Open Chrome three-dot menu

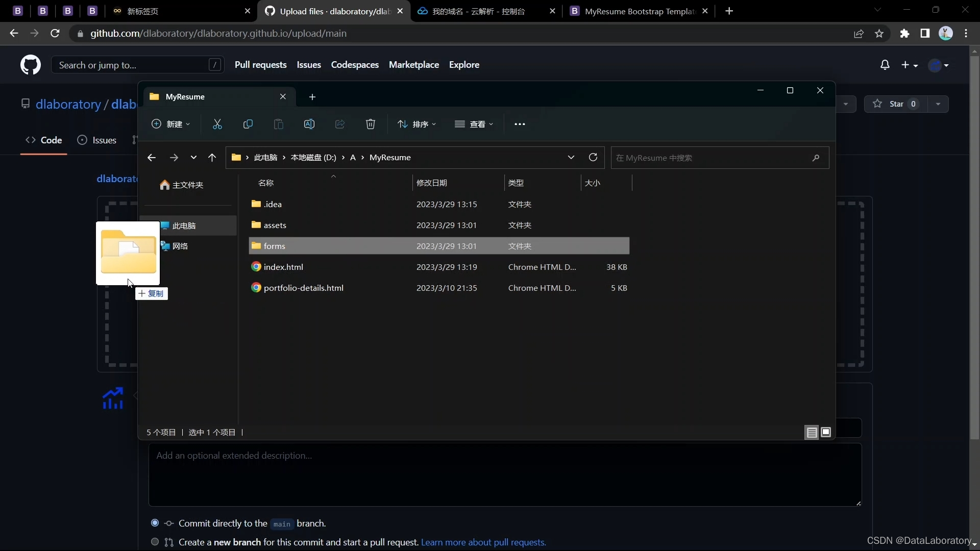pos(966,33)
